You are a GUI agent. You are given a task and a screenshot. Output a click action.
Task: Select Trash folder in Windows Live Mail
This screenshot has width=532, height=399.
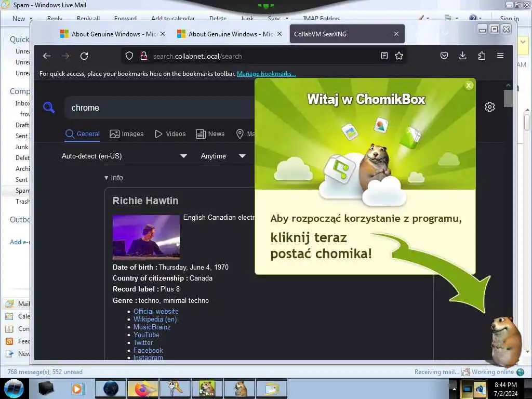[x=22, y=202]
